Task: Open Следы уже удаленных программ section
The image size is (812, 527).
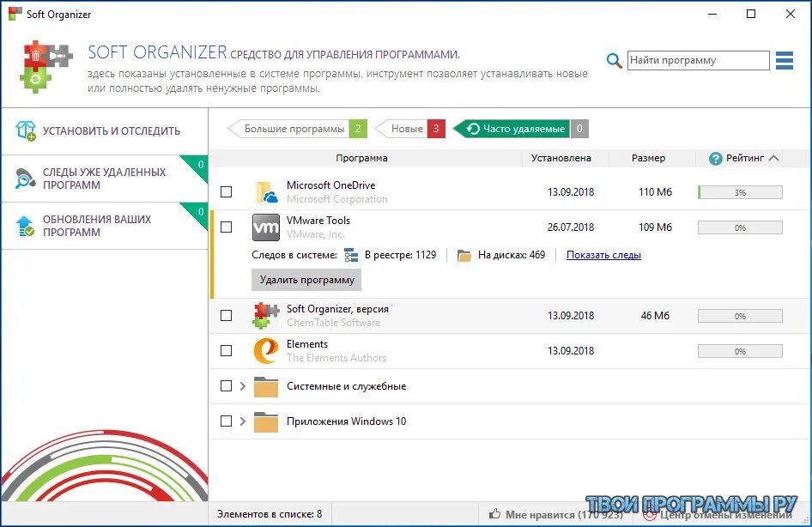Action: tap(105, 179)
